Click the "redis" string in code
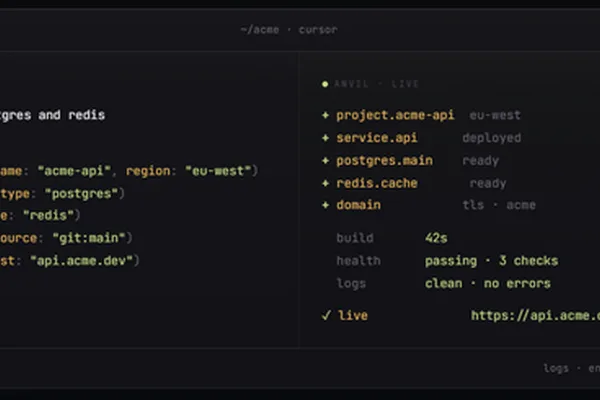Image resolution: width=600 pixels, height=400 pixels. pyautogui.click(x=48, y=216)
